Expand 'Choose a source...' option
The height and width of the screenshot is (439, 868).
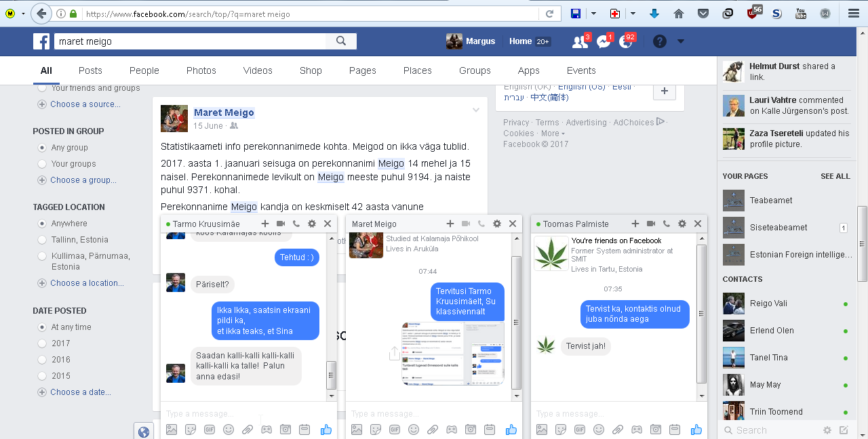pos(79,104)
